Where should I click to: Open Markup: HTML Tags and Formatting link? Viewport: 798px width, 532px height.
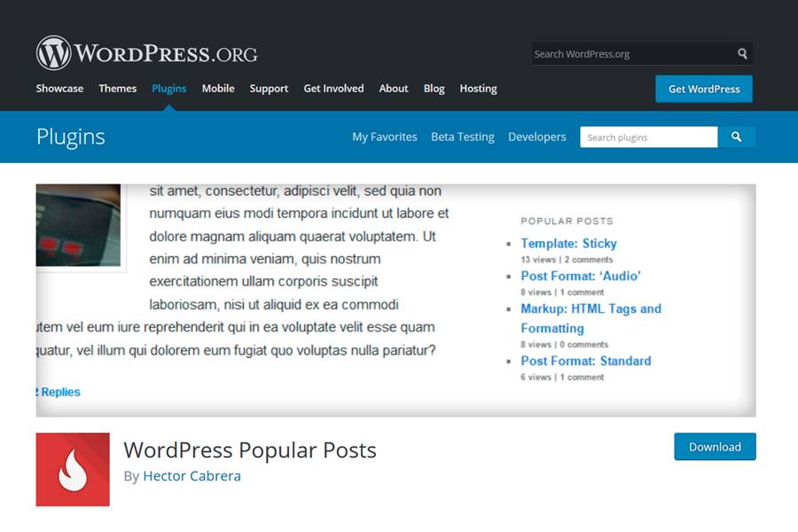pyautogui.click(x=591, y=318)
